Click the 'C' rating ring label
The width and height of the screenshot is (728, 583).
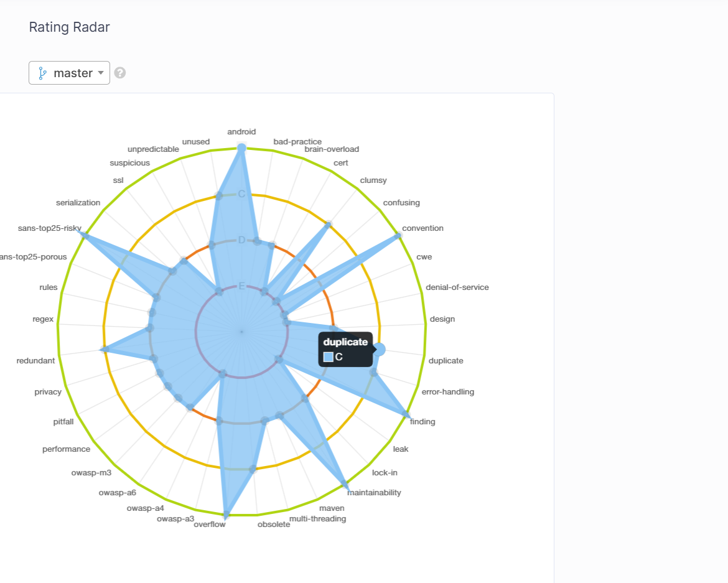[x=241, y=194]
